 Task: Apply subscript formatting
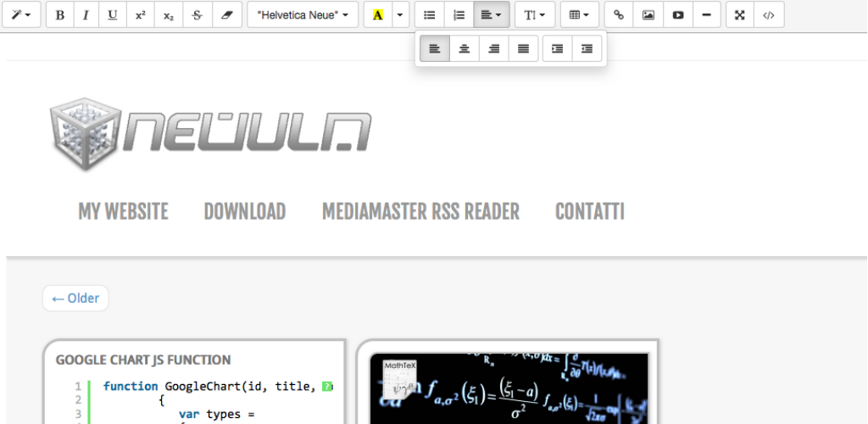coord(169,15)
